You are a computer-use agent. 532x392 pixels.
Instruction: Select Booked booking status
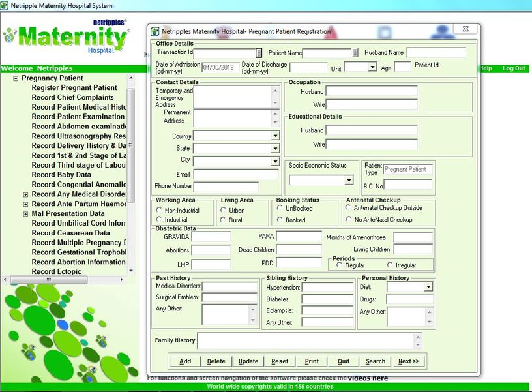(280, 220)
